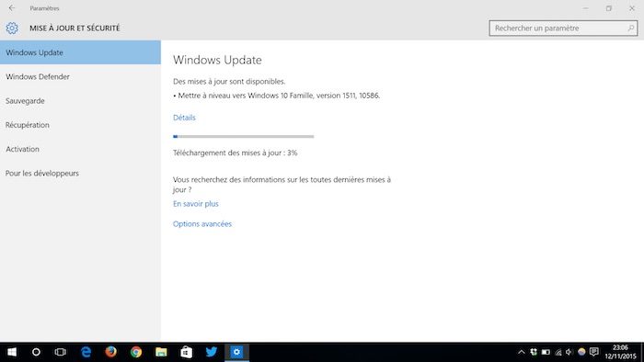Launch Firefox from the taskbar
The width and height of the screenshot is (644, 362).
111,352
